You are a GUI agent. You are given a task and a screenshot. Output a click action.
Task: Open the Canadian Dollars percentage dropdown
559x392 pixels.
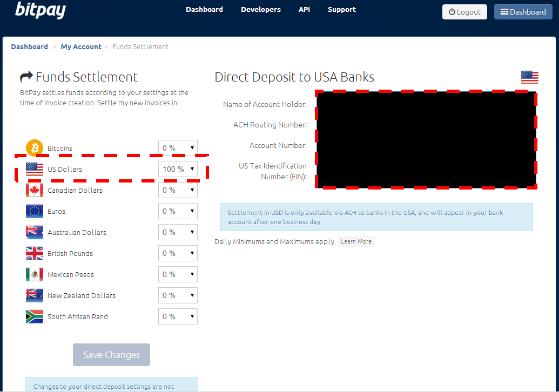(178, 190)
